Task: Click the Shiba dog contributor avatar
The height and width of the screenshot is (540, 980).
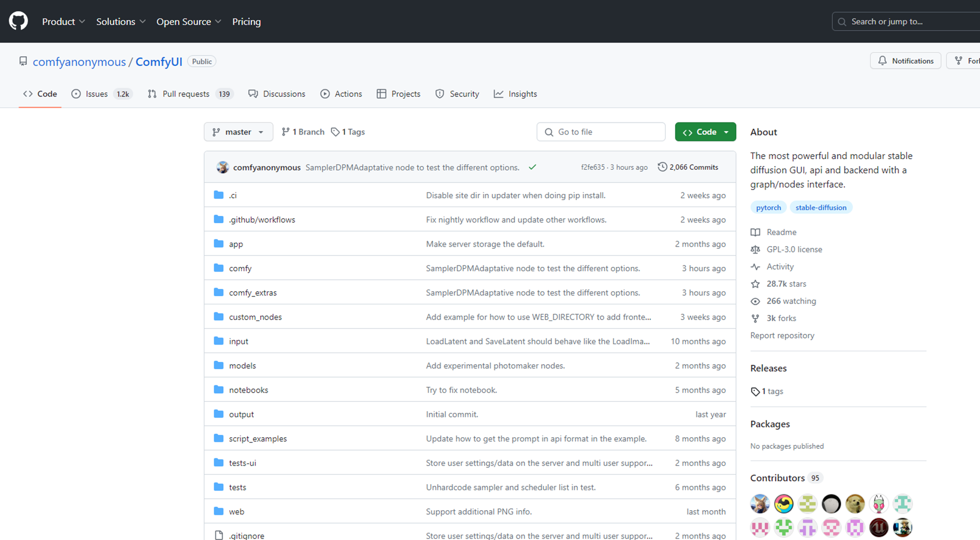Action: tap(855, 503)
